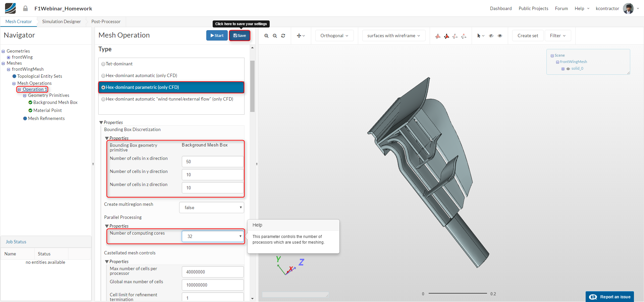Click the Create set button

pyautogui.click(x=528, y=36)
